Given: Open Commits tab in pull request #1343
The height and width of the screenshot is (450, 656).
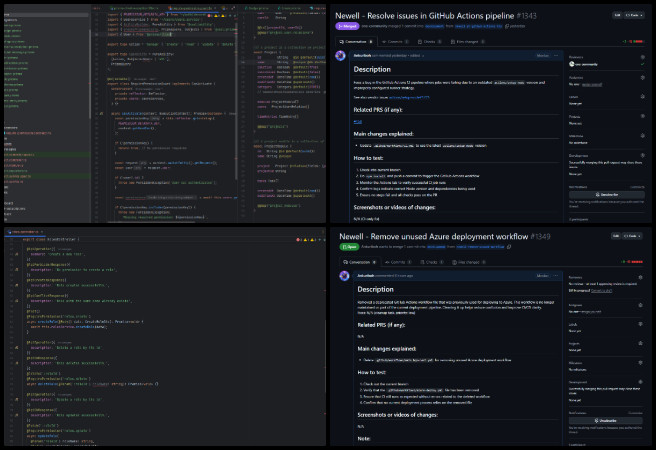Looking at the screenshot, I should click(395, 41).
